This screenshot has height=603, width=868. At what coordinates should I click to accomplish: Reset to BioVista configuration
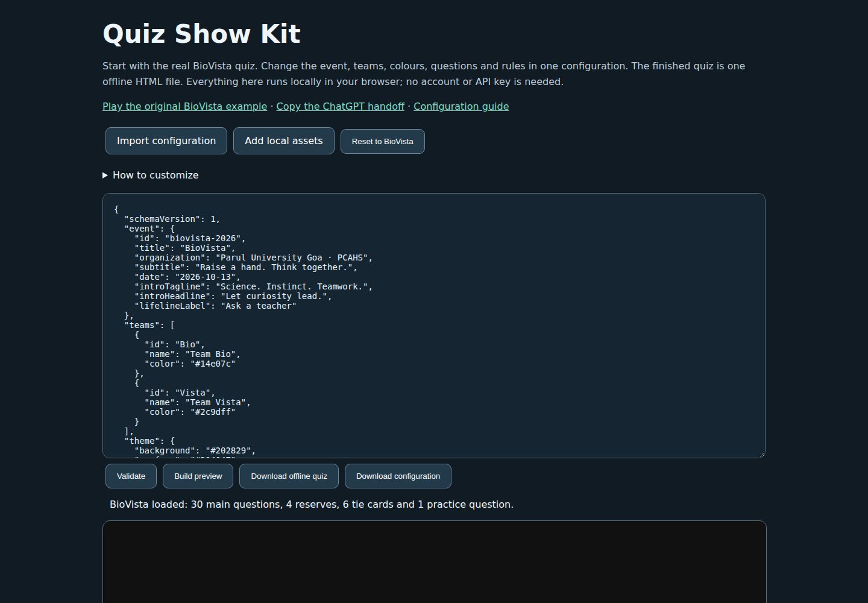pyautogui.click(x=383, y=141)
